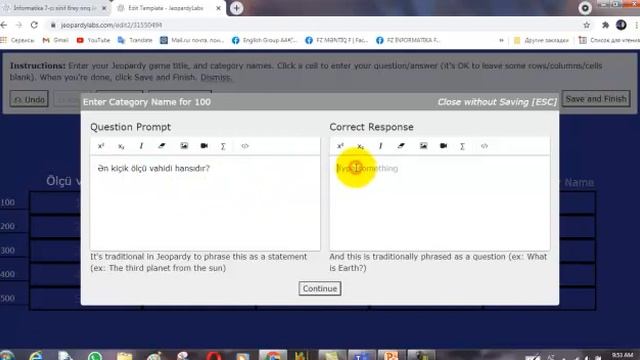This screenshot has width=640, height=360.
Task: Click inside the Question Prompt text area
Action: point(205,203)
